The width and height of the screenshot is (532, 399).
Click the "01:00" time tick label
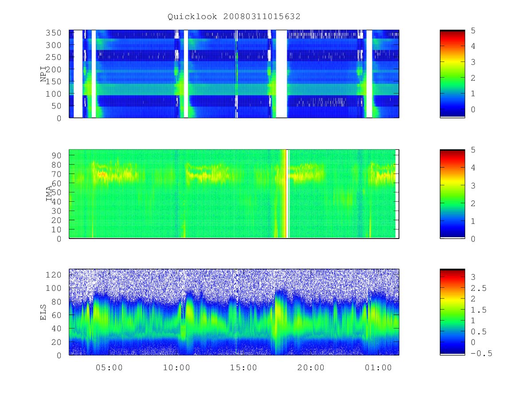click(x=378, y=368)
